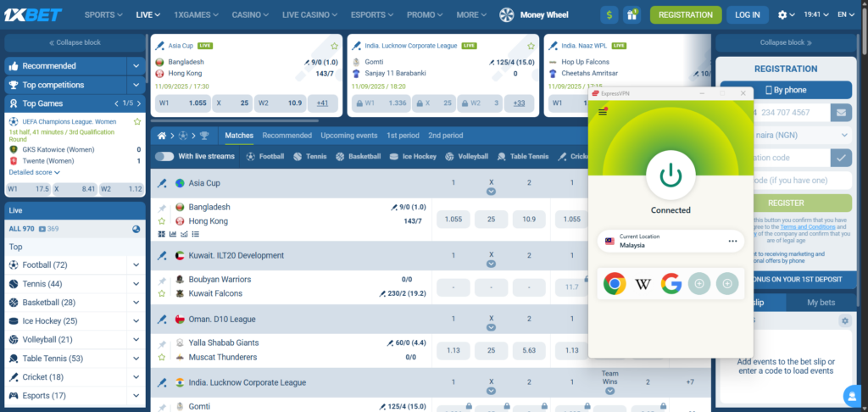Expand the Football (72) list

(x=136, y=265)
